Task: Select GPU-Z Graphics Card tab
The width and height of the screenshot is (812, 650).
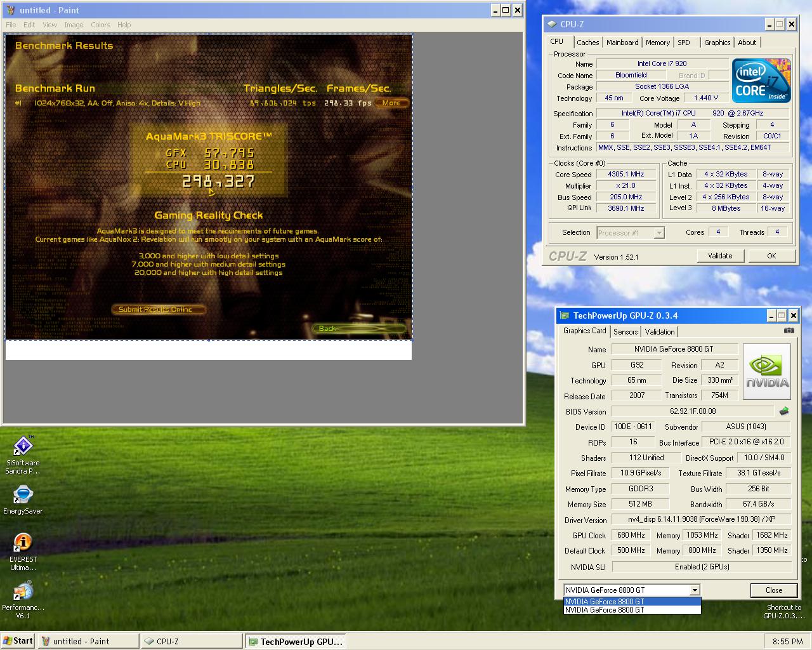Action: 584,331
